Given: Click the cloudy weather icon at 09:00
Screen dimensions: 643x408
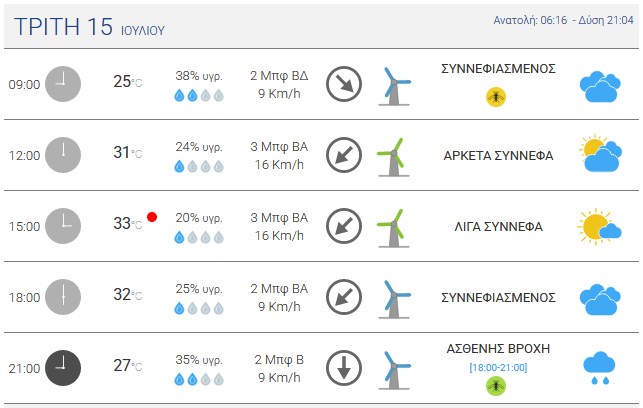Looking at the screenshot, I should pyautogui.click(x=600, y=87).
